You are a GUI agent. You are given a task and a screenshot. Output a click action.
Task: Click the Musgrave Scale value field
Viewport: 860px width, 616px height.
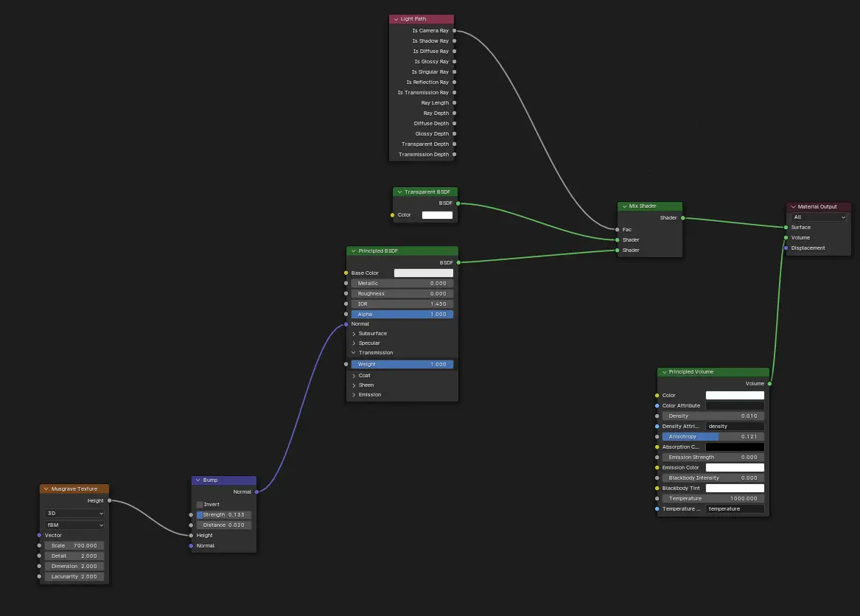click(74, 546)
